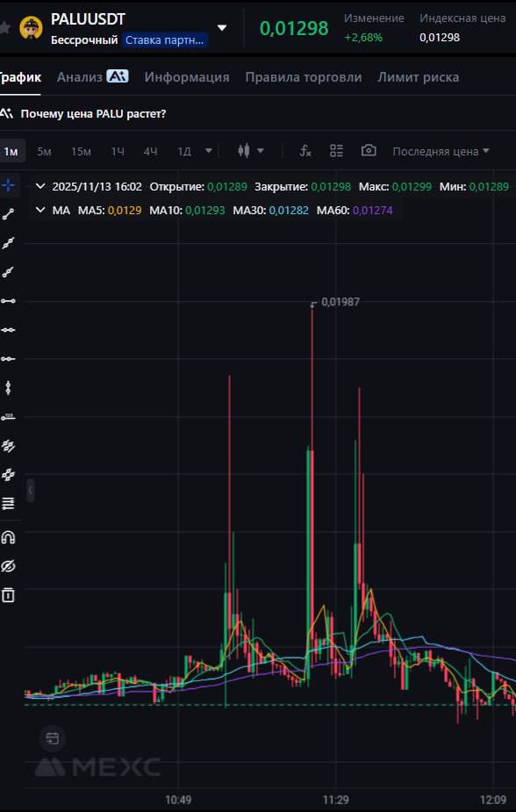Click the AI badge beside Анализ

coord(118,76)
